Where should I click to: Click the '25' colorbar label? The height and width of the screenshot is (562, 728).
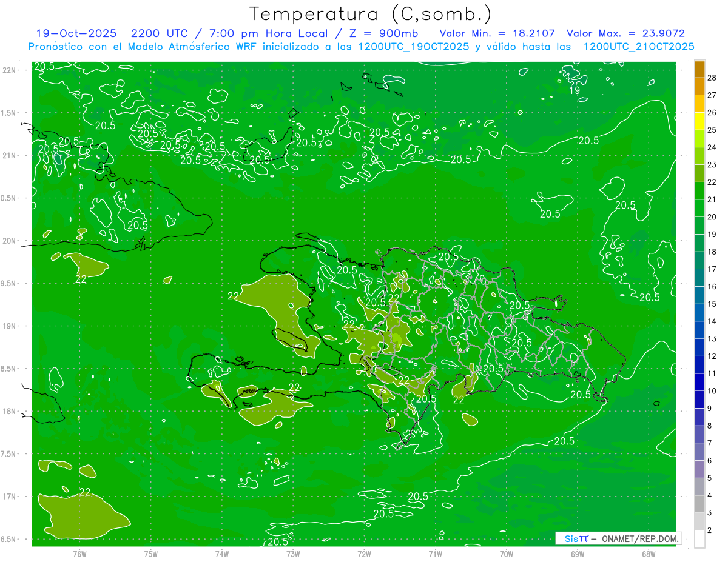712,130
